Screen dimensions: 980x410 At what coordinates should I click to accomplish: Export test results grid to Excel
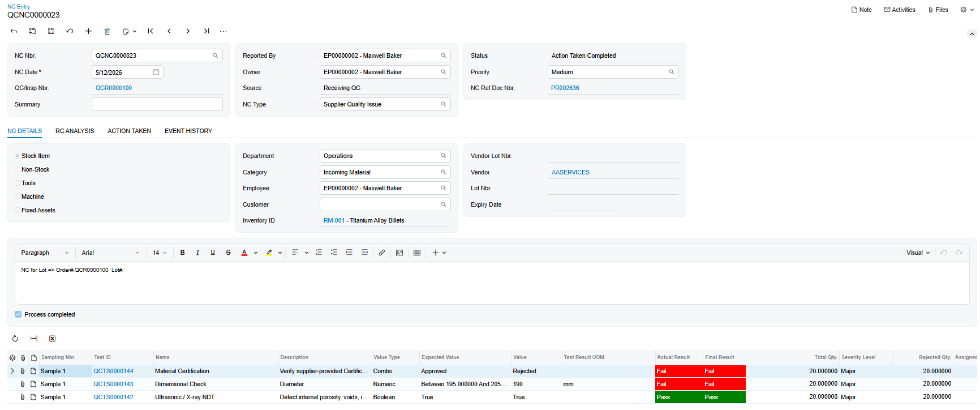[x=52, y=339]
